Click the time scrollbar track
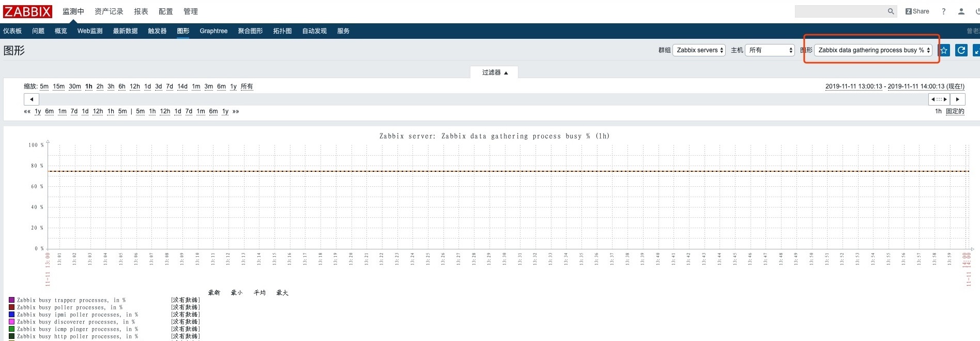Screen dimensions: 980x341 coord(484,99)
